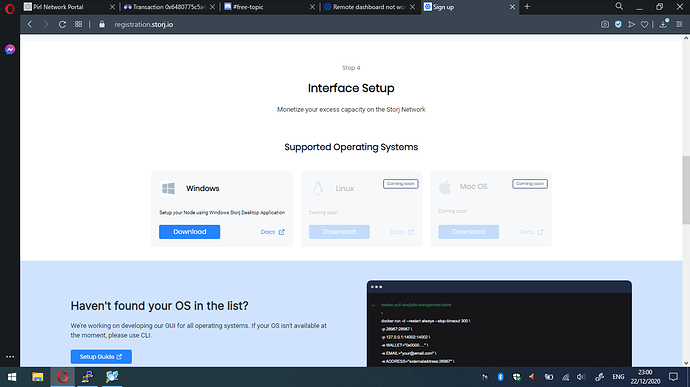This screenshot has width=690, height=387.
Task: Open the Easy Setup menu icon
Action: coord(679,24)
